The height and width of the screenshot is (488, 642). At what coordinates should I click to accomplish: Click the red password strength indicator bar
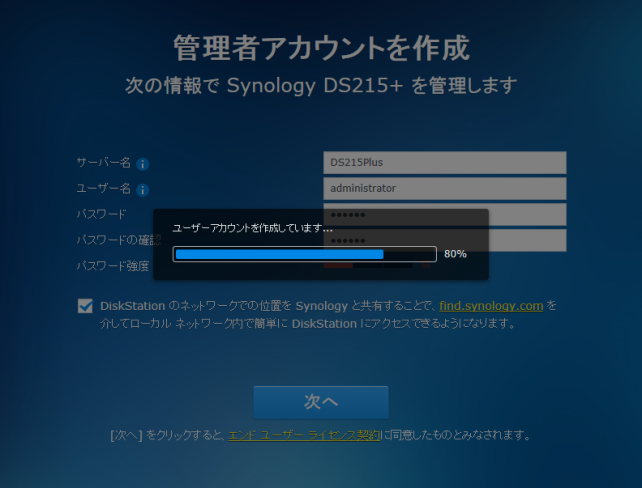point(338,266)
